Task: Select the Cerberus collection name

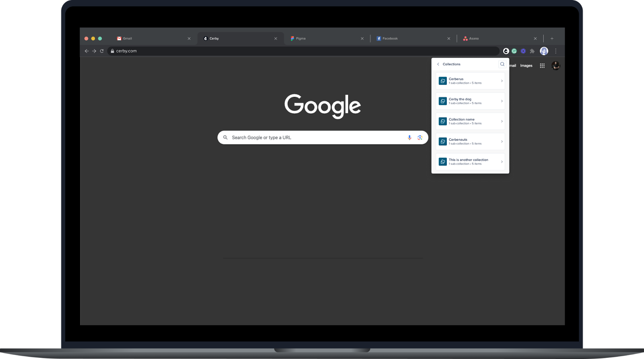Action: coord(456,79)
